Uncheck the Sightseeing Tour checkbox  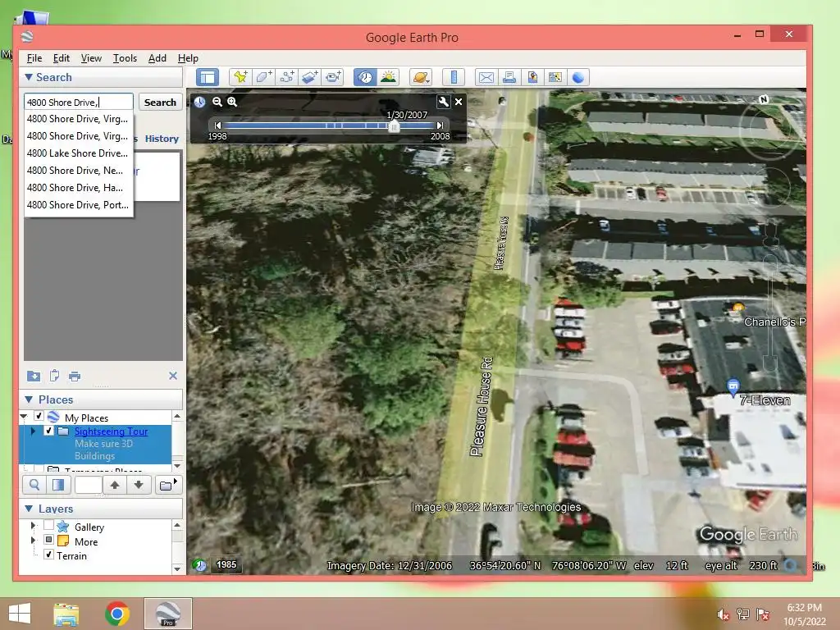tap(48, 431)
